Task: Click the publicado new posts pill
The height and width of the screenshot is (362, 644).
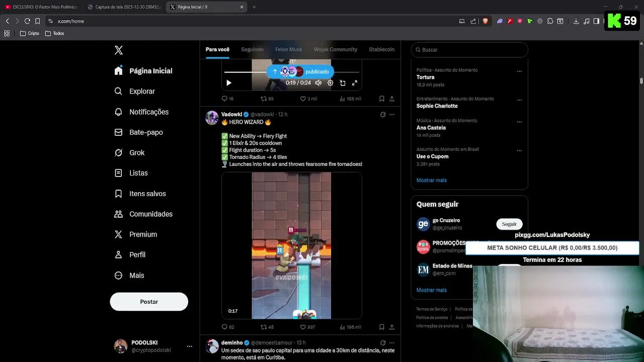Action: 300,71
